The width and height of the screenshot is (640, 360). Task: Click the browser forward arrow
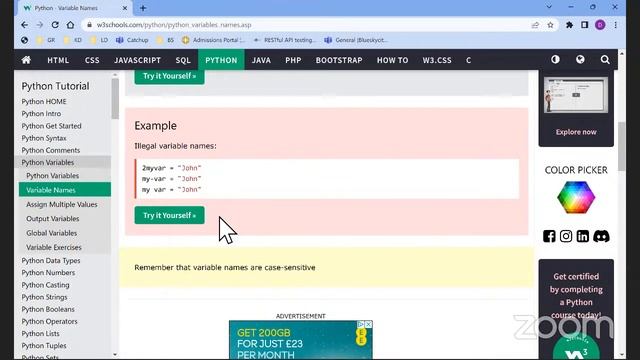pos(40,25)
